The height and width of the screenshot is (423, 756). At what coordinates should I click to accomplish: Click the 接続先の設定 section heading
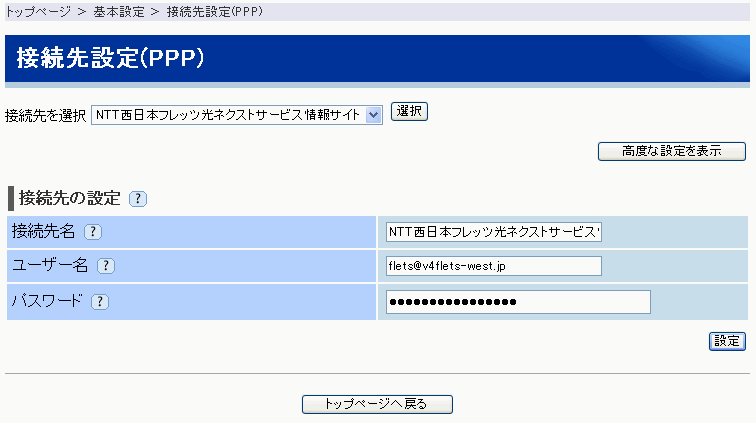pos(69,198)
